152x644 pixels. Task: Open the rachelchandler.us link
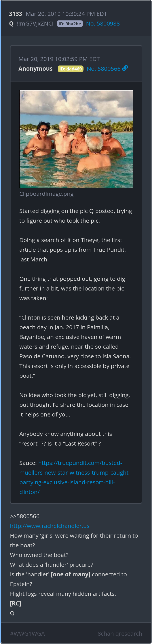click(x=50, y=526)
